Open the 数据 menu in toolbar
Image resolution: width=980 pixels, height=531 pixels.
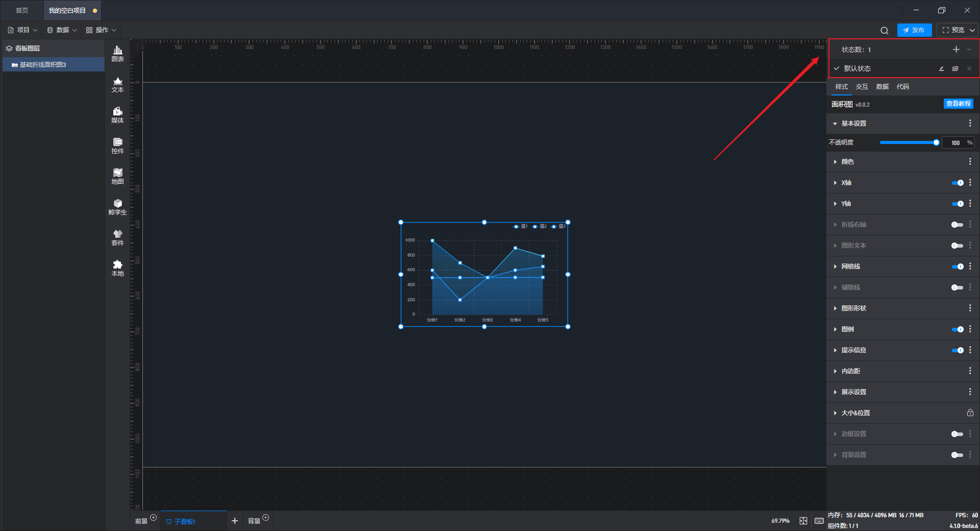pos(62,30)
